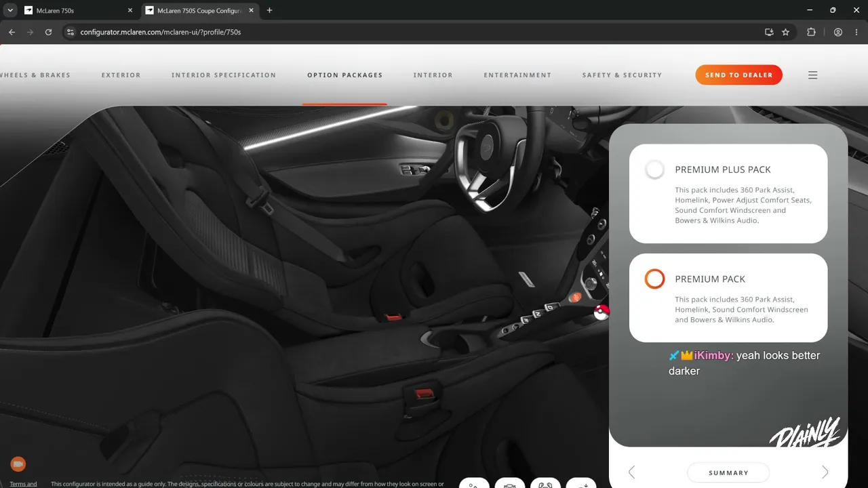Open the Entertainment section

coord(517,75)
